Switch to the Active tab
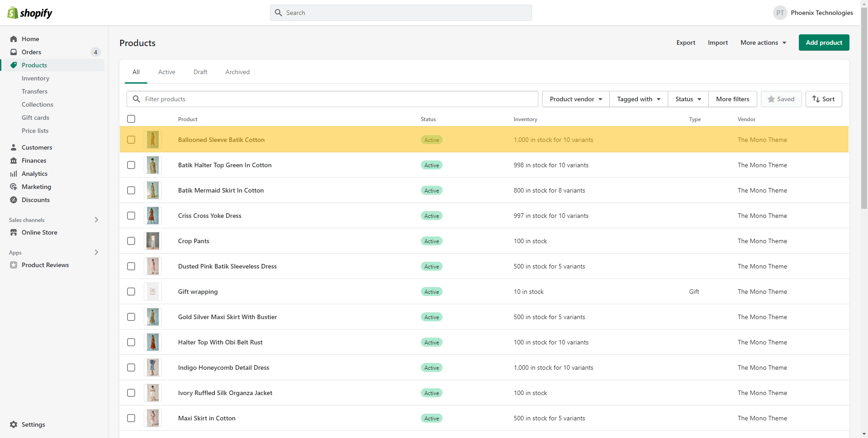The width and height of the screenshot is (868, 438). (167, 72)
